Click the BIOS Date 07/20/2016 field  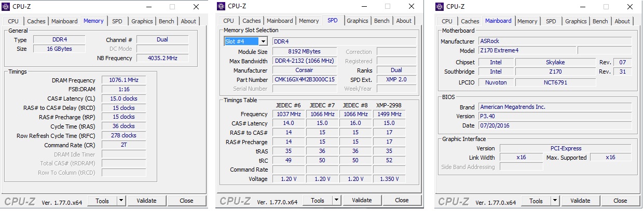point(555,125)
